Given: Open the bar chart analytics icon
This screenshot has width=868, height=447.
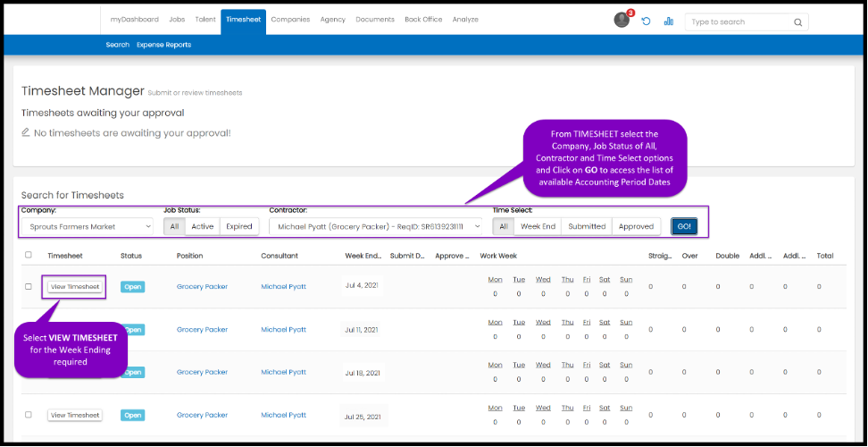Looking at the screenshot, I should (x=669, y=21).
